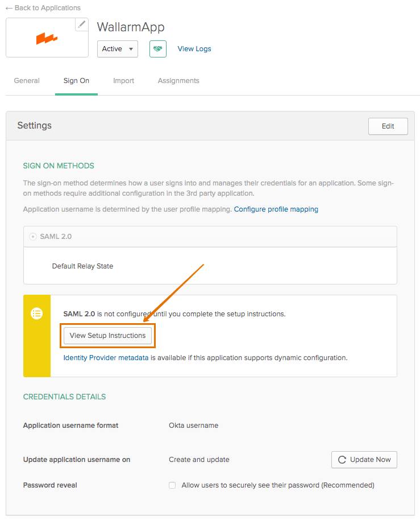Select the SAML 2.0 radio button

[x=33, y=237]
